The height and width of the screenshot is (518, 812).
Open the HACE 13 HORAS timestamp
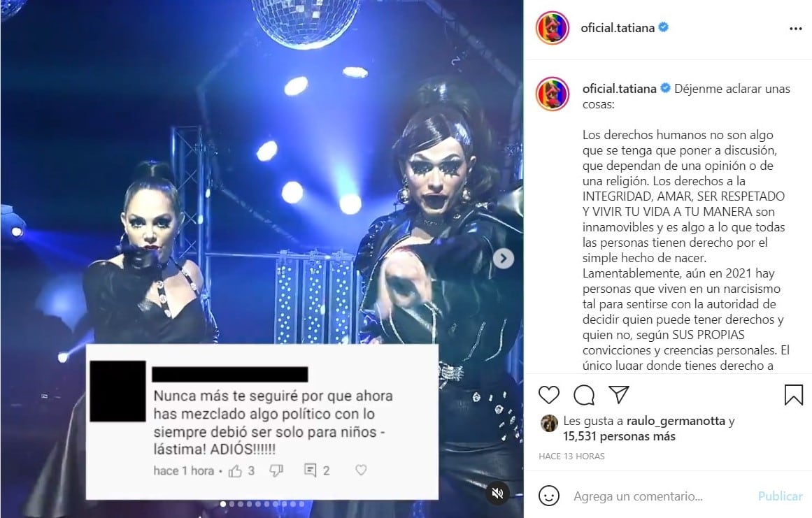pyautogui.click(x=571, y=456)
